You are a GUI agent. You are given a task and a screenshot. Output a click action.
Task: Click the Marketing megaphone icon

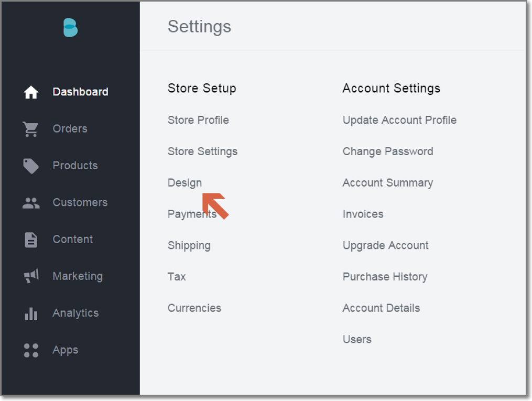coord(31,276)
